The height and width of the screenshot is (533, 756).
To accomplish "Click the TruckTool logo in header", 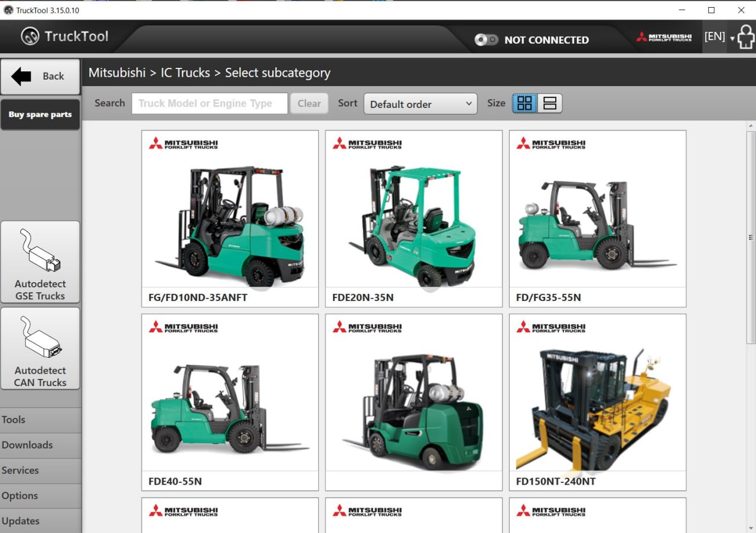I will pos(64,37).
